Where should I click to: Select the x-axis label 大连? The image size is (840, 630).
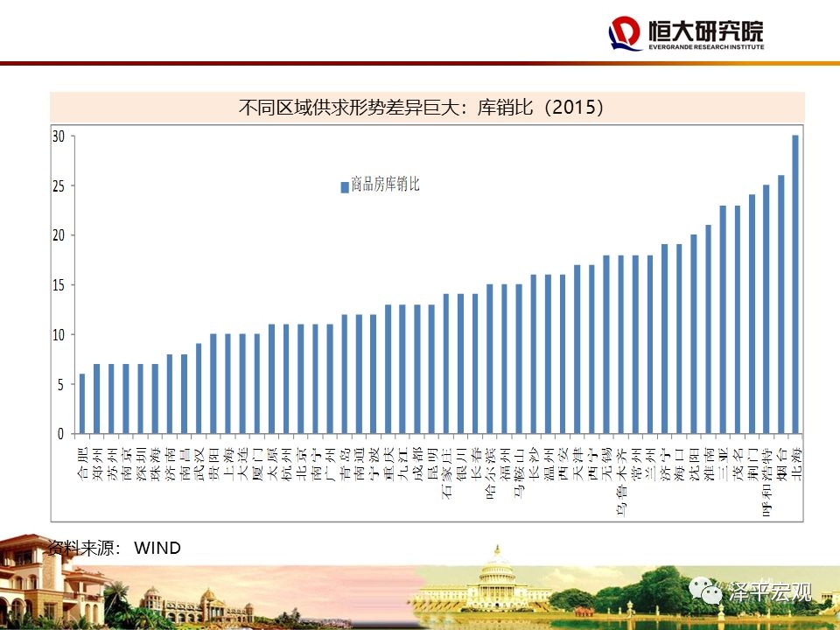(242, 465)
